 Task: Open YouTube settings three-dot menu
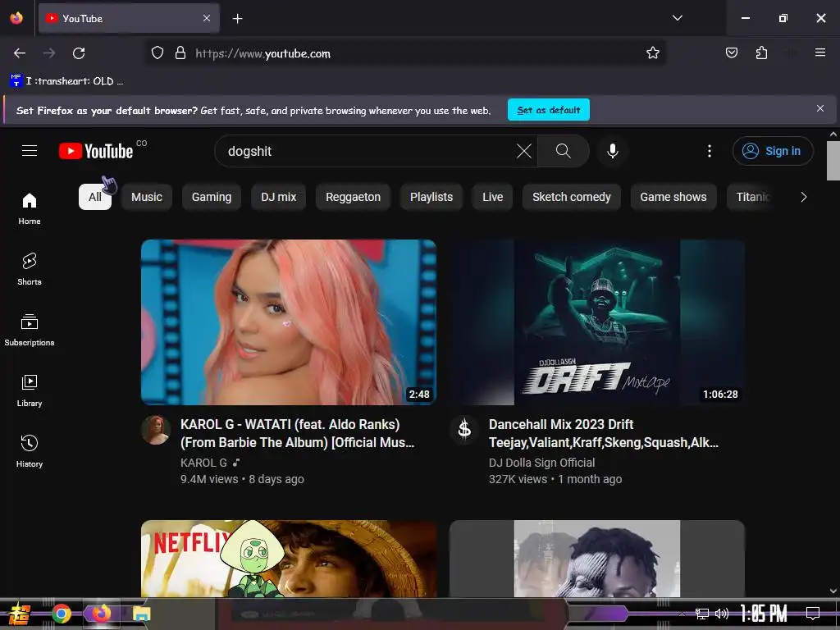point(710,151)
